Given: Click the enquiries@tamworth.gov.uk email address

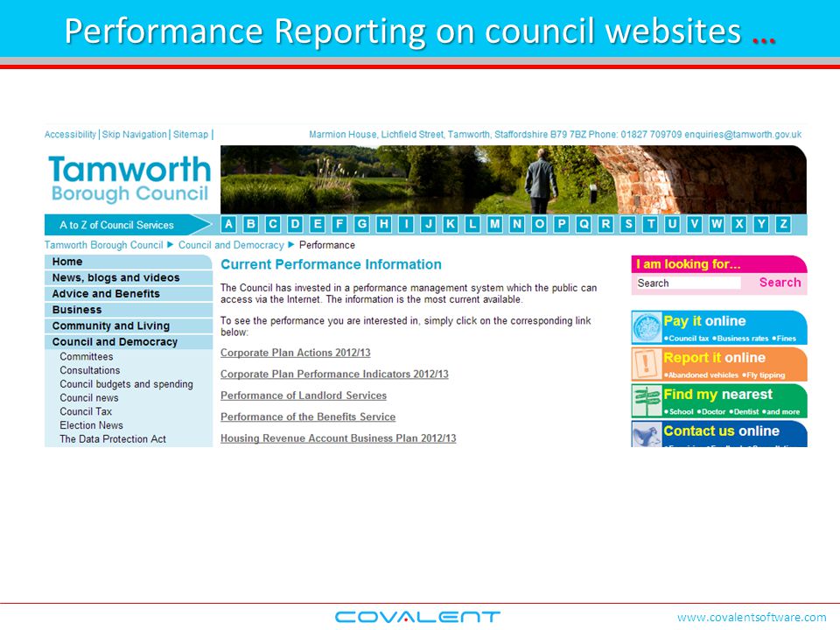Looking at the screenshot, I should (x=743, y=135).
